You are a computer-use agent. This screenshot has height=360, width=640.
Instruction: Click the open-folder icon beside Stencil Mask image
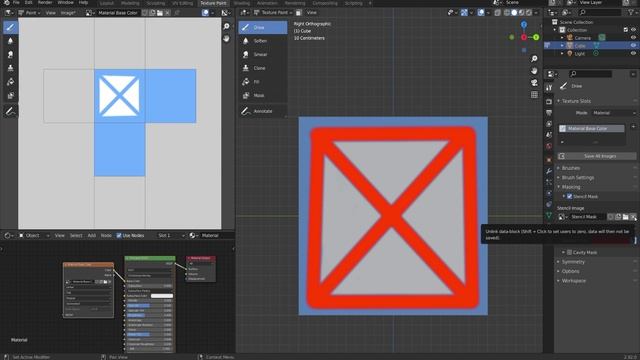(625, 217)
